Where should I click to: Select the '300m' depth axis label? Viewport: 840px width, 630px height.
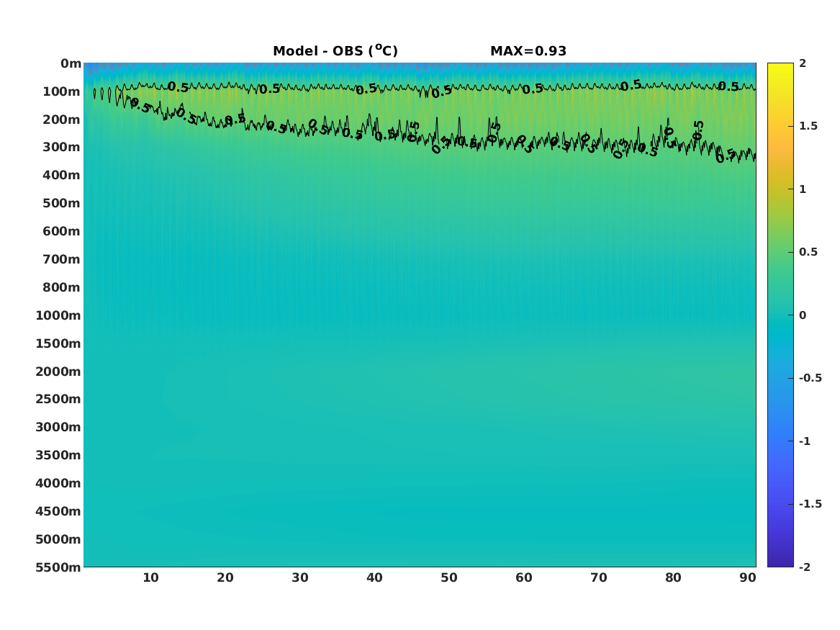(x=62, y=148)
